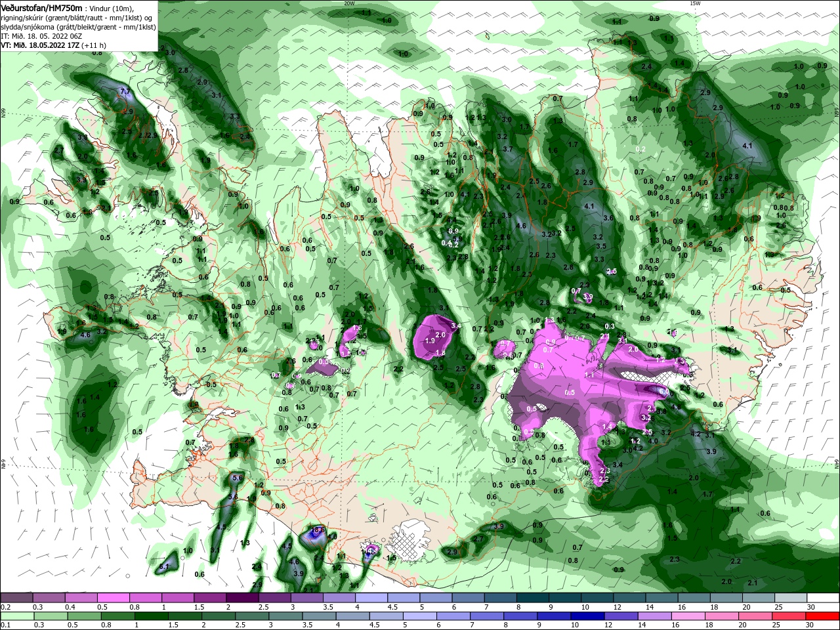Click the 20W longitude label at top
This screenshot has width=840, height=630.
click(349, 3)
